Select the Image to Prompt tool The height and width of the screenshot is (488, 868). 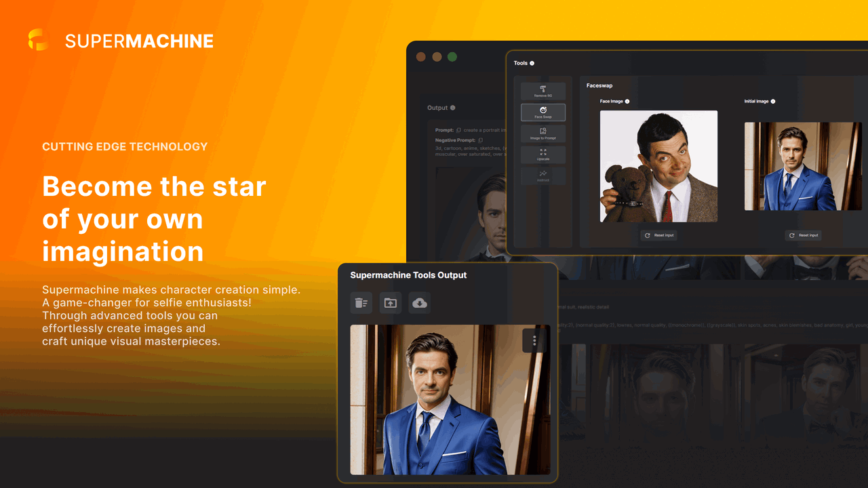point(542,134)
